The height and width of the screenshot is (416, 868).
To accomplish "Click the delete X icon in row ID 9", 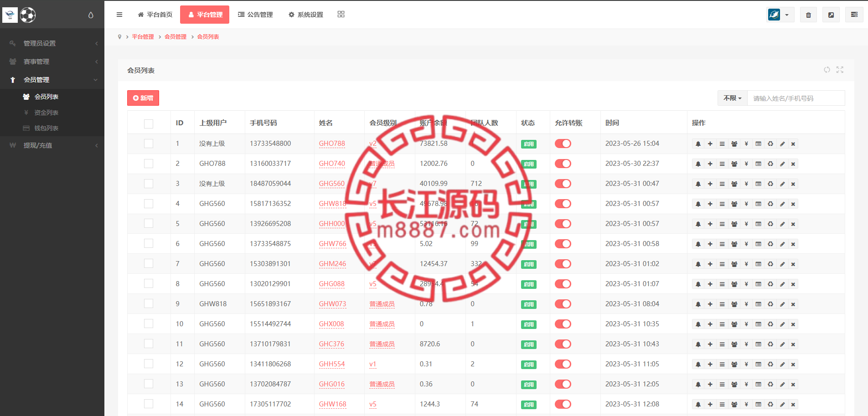I will click(x=793, y=304).
